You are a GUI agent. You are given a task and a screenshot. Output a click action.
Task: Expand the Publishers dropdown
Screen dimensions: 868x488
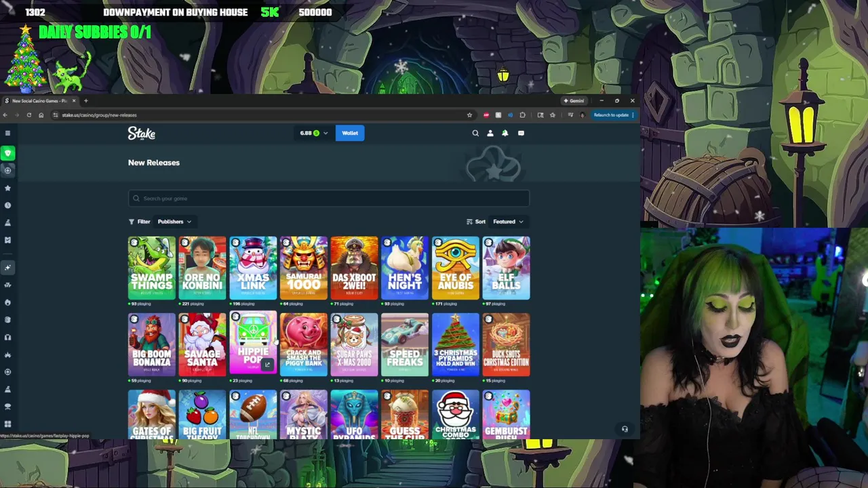174,222
